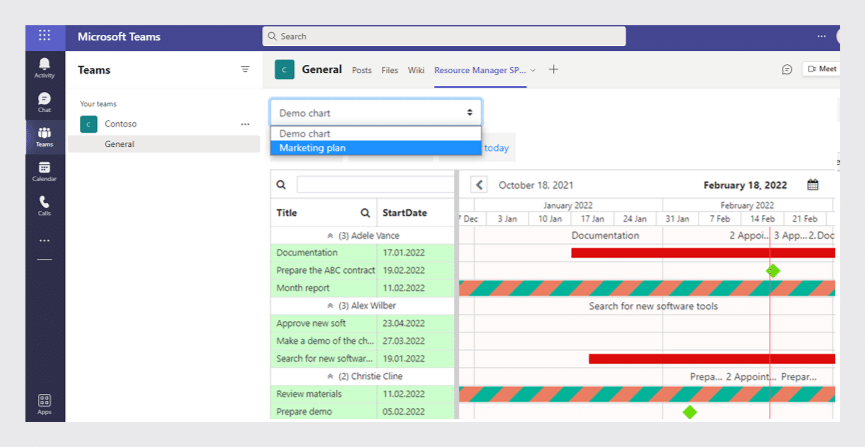Select Teams icon in left rail
The image size is (865, 447).
[45, 137]
